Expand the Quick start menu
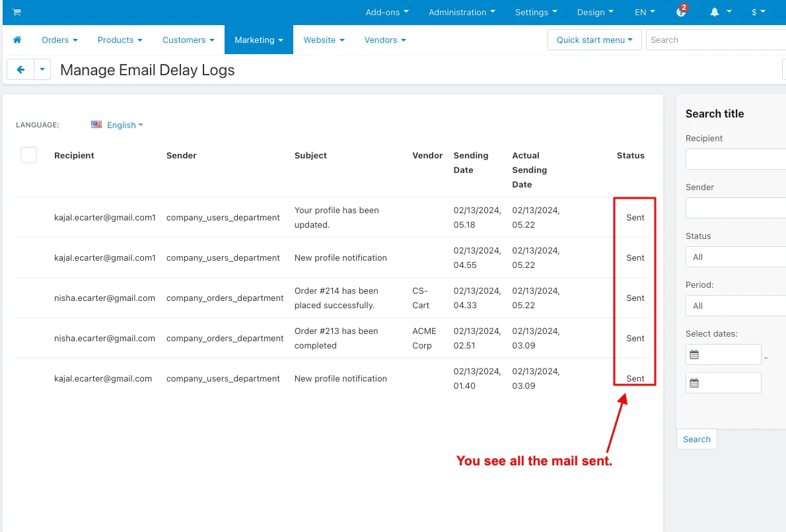Viewport: 786px width, 532px height. click(x=594, y=40)
